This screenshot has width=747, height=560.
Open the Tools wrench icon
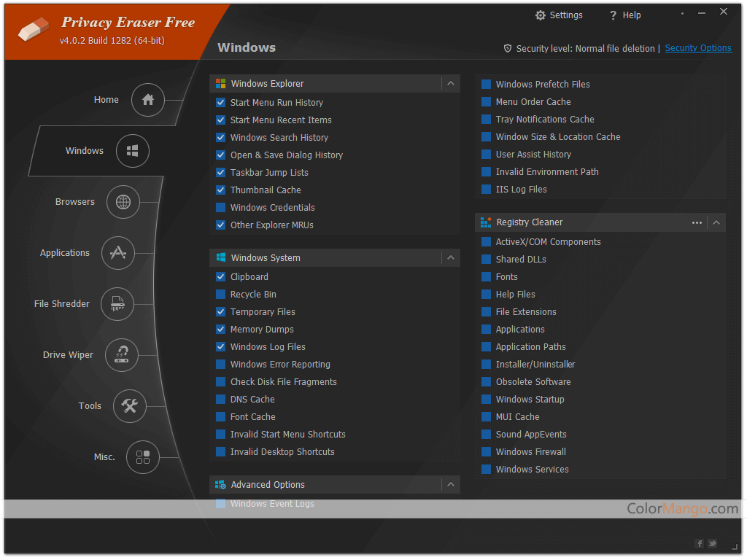[x=130, y=406]
